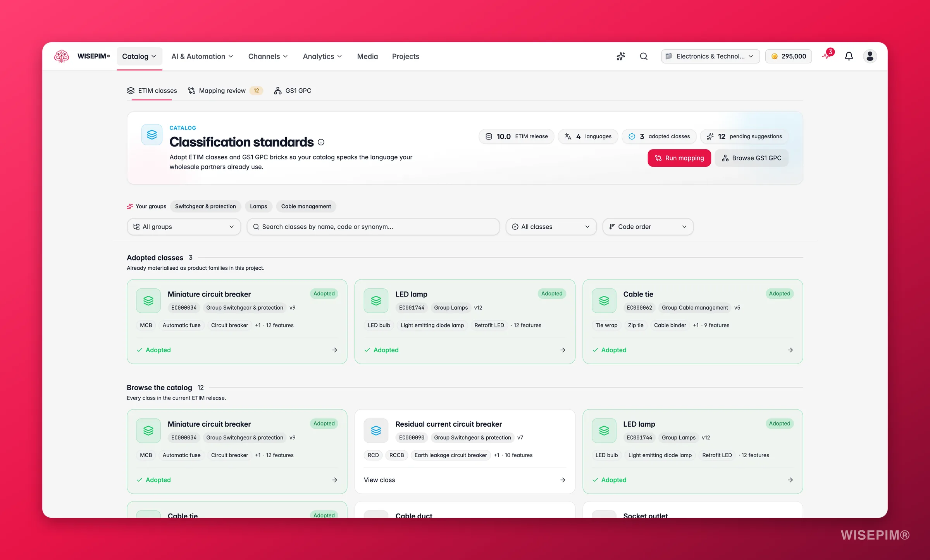Click the LED lamp class icon in Browse the catalog

(604, 431)
